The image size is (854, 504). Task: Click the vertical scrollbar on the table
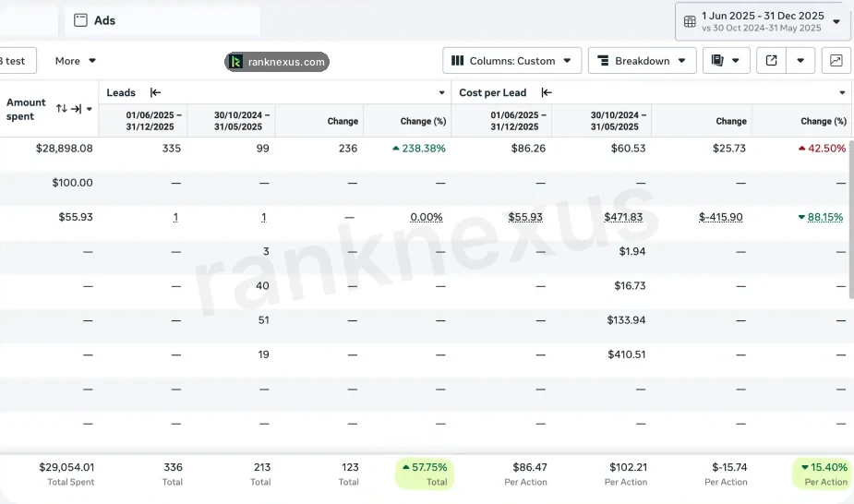pos(851,219)
